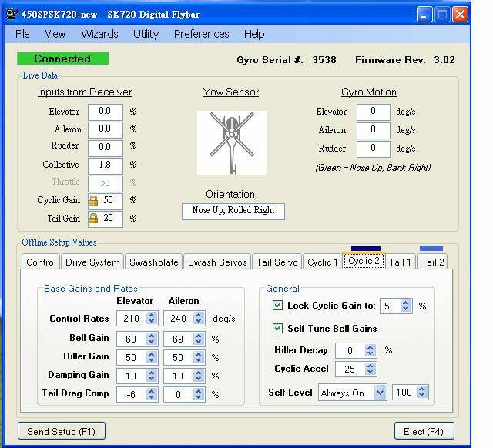Viewport: 493px width, 448px height.
Task: Open the File menu
Action: click(22, 34)
